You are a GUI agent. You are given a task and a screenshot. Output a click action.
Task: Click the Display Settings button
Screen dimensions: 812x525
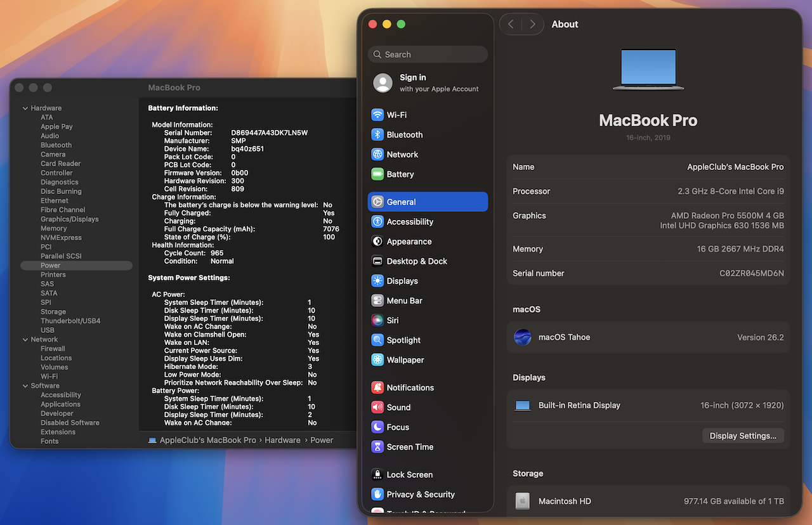click(742, 436)
